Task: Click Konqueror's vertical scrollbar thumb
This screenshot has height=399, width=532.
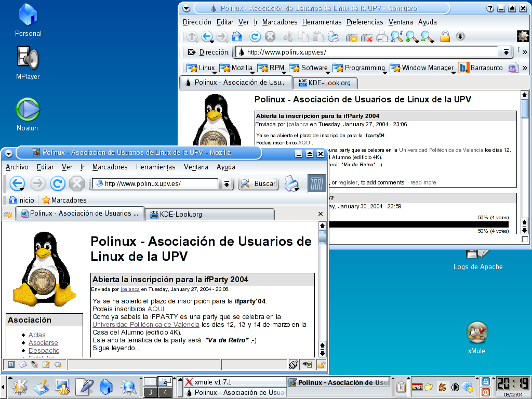Action: [x=525, y=109]
